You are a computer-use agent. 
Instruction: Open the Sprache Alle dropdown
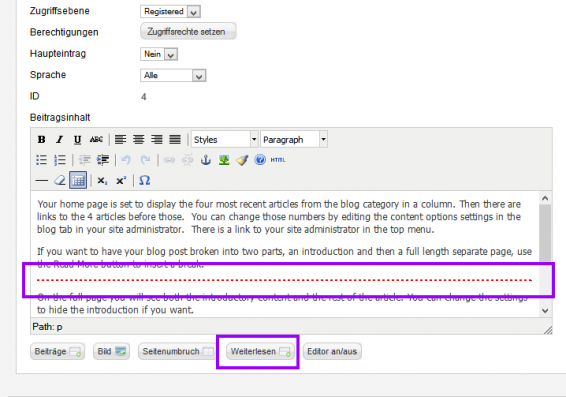pos(173,75)
